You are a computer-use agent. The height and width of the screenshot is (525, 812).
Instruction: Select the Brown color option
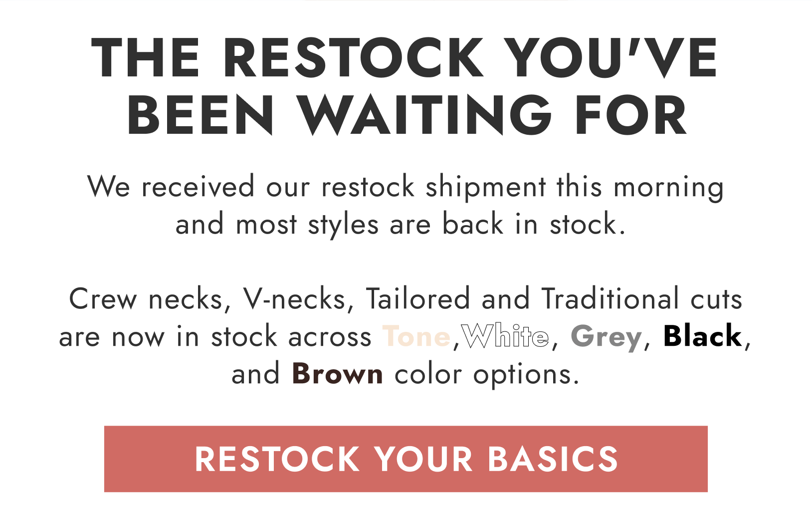[337, 373]
